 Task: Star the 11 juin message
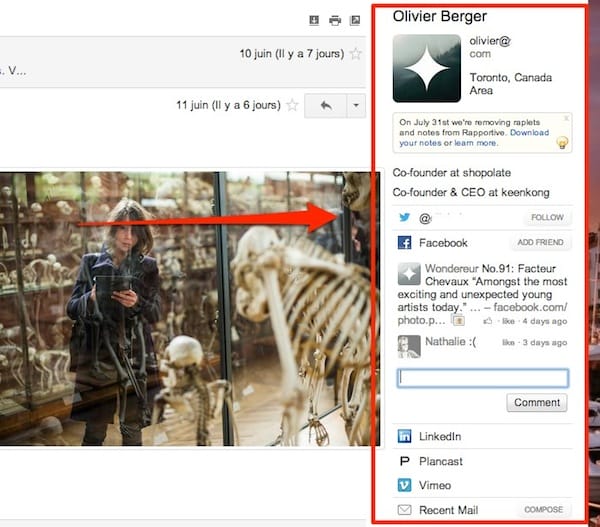coord(292,105)
